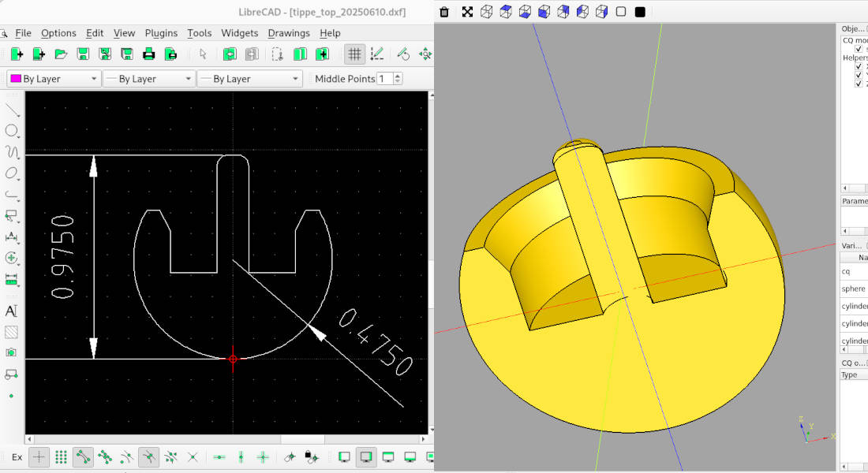This screenshot has height=473, width=868.
Task: Undo with the green left-arrow icon
Action: (x=230, y=54)
